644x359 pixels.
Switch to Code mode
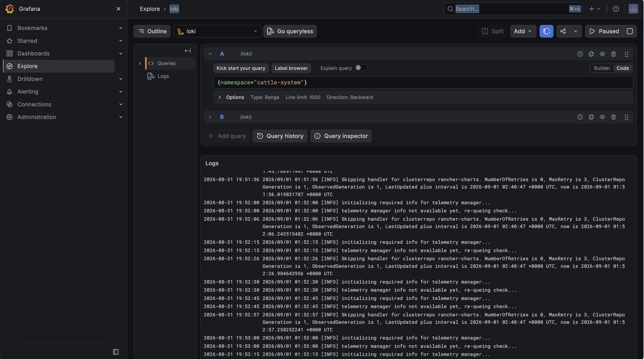tap(622, 68)
